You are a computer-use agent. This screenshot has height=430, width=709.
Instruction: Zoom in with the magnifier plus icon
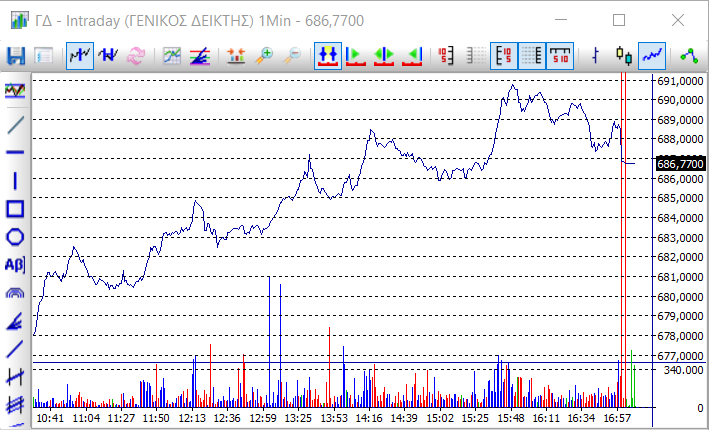click(x=264, y=56)
